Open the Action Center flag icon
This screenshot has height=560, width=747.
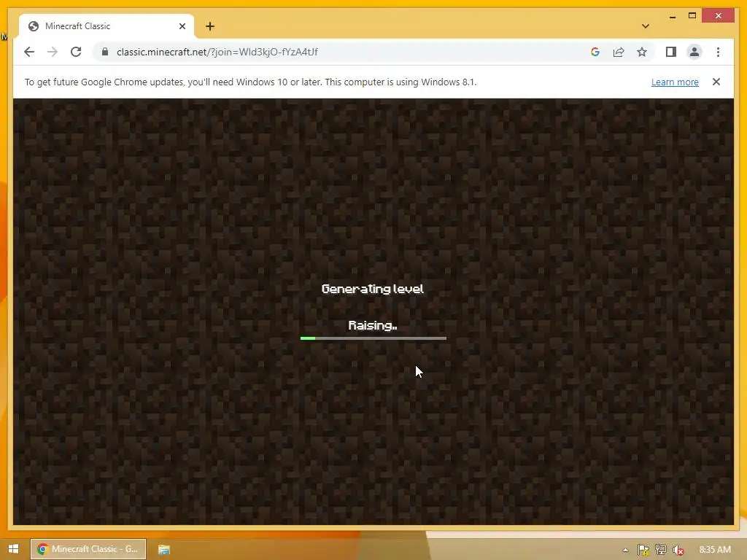[643, 550]
